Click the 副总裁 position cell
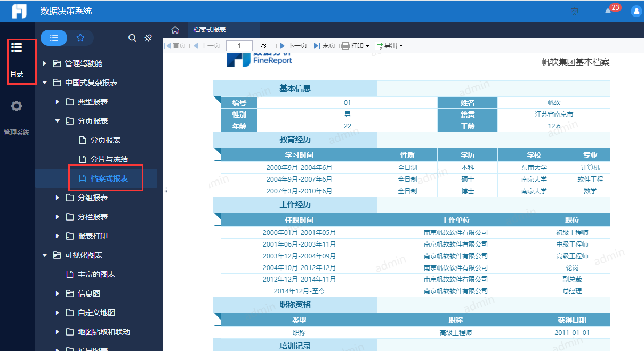 [572, 280]
